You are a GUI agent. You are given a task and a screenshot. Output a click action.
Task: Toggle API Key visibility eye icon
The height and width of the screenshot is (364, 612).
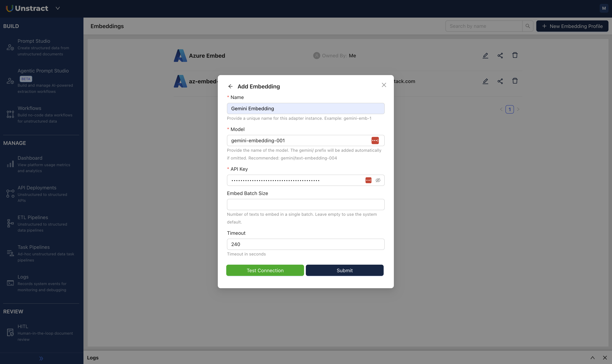pos(378,180)
